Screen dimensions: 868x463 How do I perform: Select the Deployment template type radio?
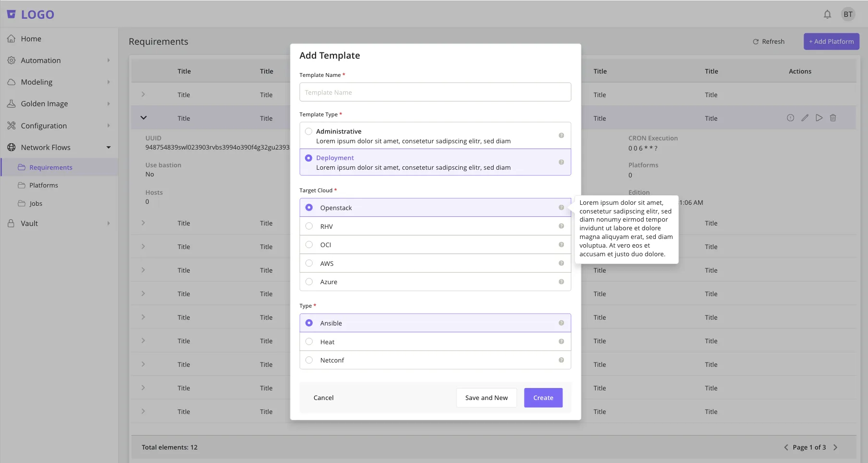pos(308,158)
